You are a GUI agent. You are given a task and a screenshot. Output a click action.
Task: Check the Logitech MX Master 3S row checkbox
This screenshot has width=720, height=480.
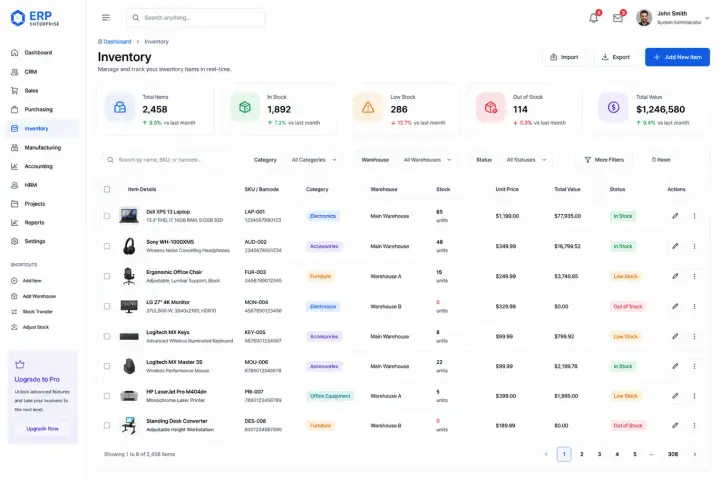(x=107, y=366)
